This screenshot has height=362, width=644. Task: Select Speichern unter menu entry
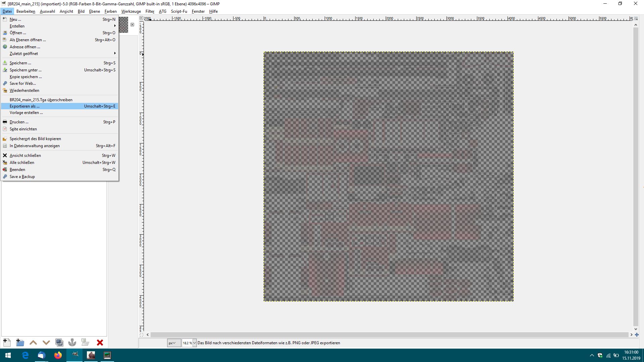click(x=25, y=70)
